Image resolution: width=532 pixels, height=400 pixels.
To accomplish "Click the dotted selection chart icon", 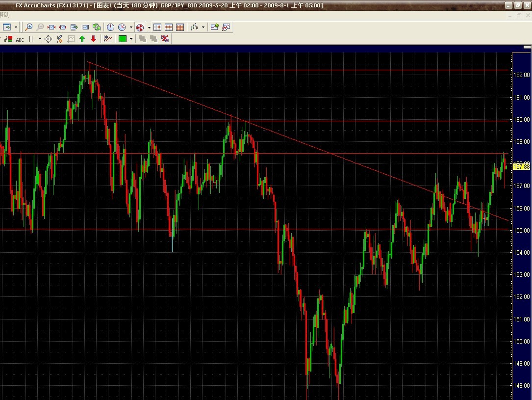I will 71,39.
